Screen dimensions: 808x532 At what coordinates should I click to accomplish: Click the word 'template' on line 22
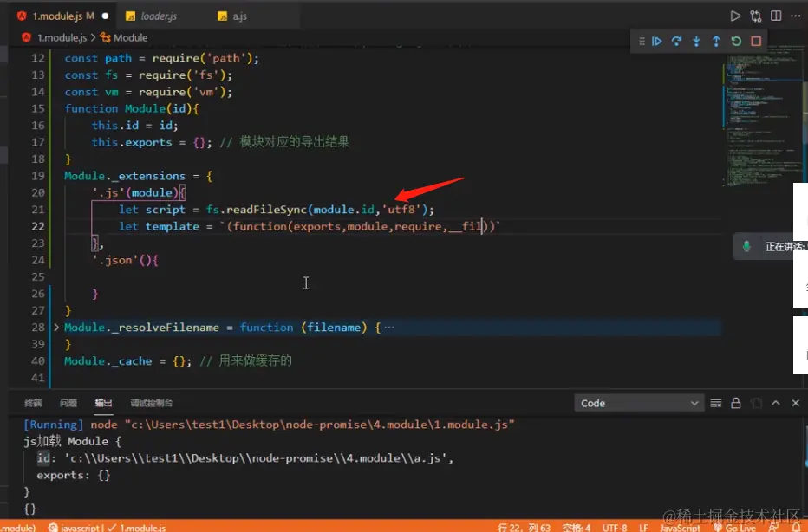[x=173, y=226]
